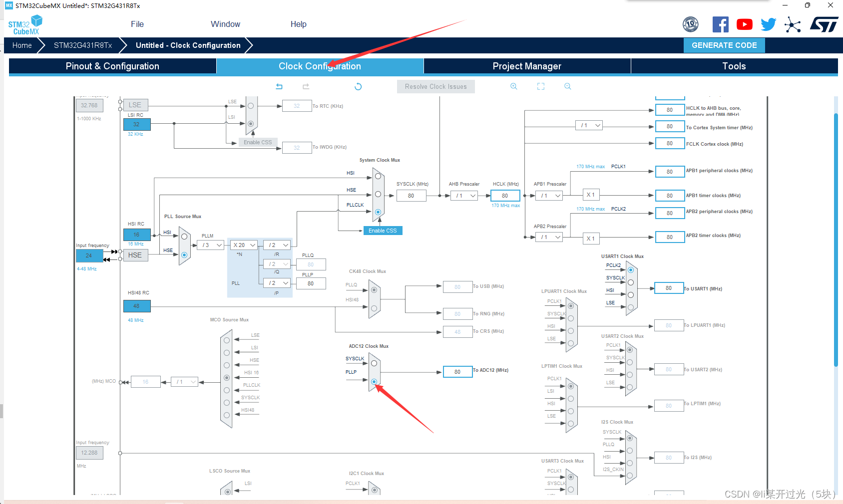Screen dimensions: 843x504
Task: Select LSI in RTC clock mux
Action: pos(251,124)
